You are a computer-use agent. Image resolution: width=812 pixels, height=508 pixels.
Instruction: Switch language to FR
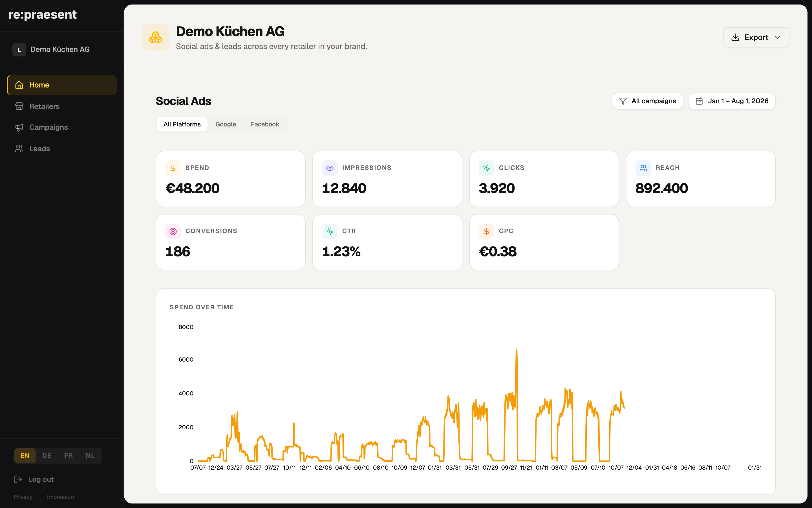click(69, 456)
